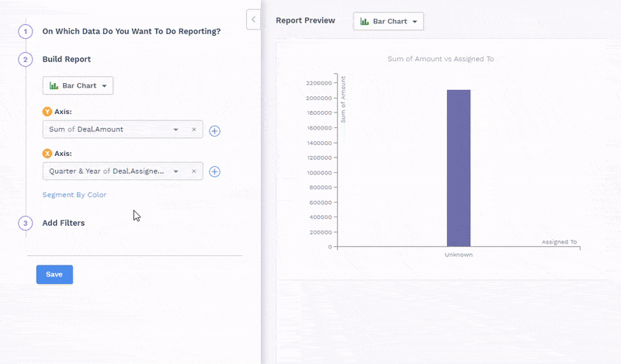Open Bar Chart dropdown beside Report Preview
This screenshot has height=364, width=621.
point(388,21)
